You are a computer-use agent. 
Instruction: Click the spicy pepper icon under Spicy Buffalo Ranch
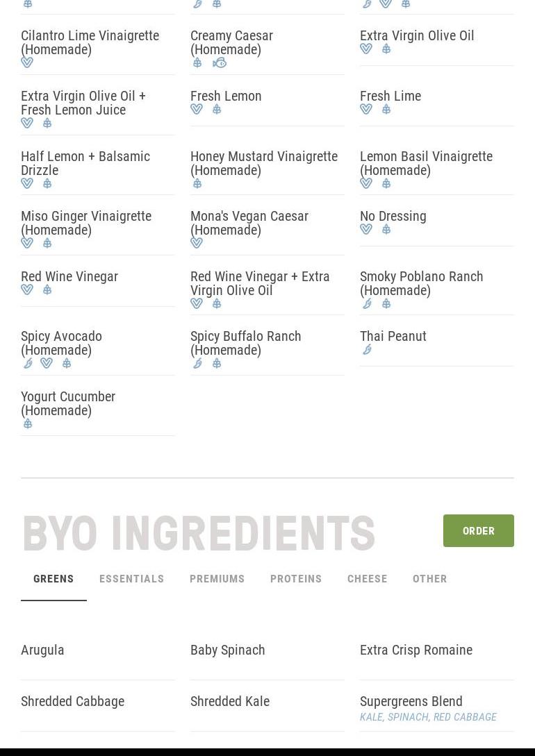[x=197, y=363]
